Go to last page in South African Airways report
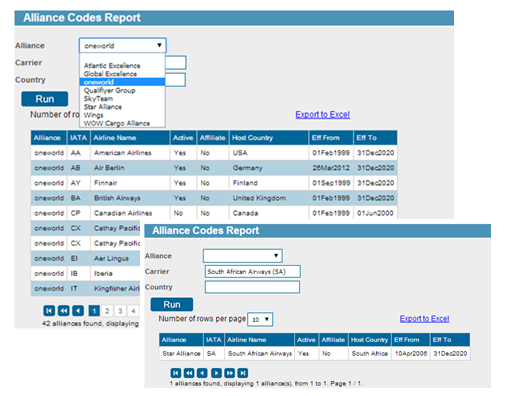This screenshot has height=396, width=506. pyautogui.click(x=243, y=373)
